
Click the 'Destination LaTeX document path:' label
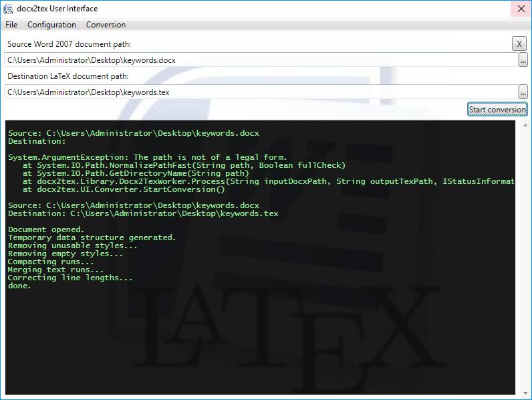tap(68, 76)
